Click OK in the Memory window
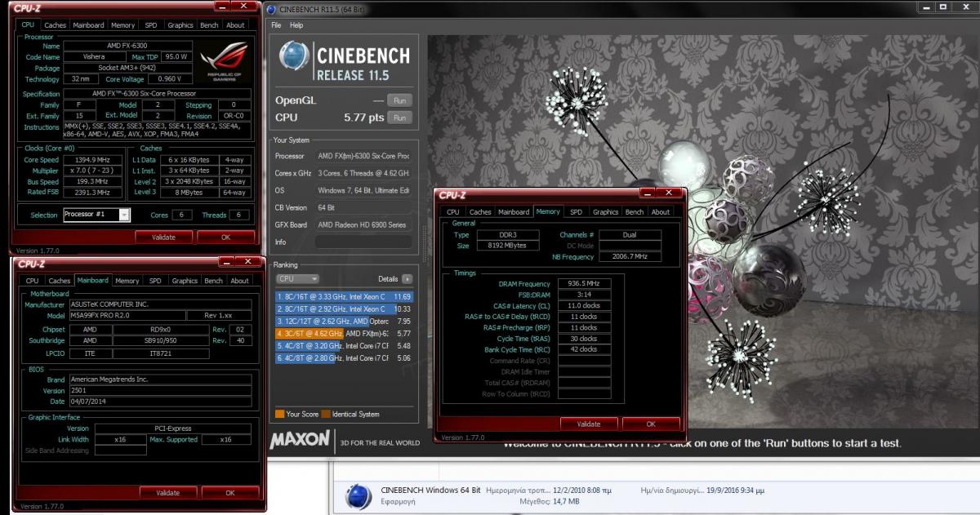 coord(651,424)
